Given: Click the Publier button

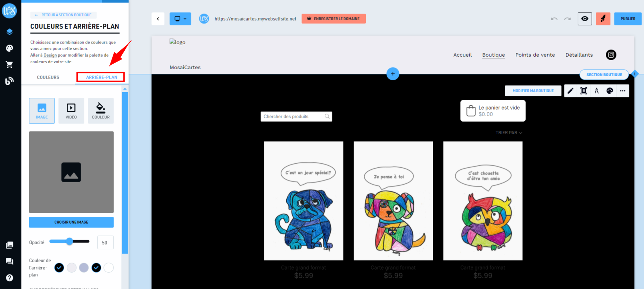Looking at the screenshot, I should pyautogui.click(x=628, y=19).
